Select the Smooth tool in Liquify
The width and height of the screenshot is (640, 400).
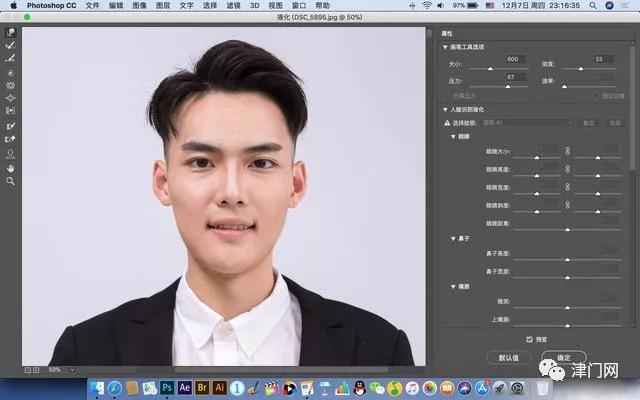click(x=10, y=58)
